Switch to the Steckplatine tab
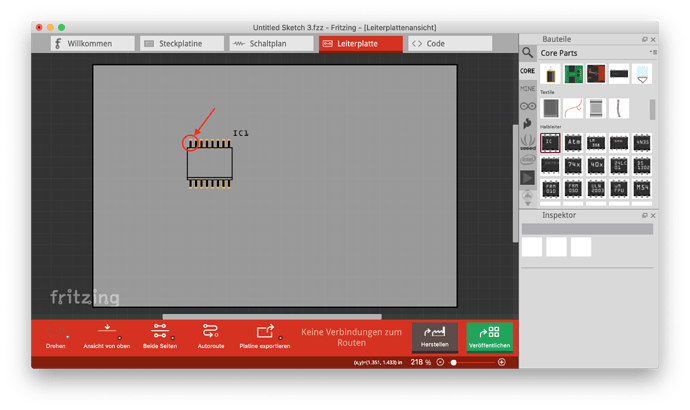The width and height of the screenshot is (690, 410). pyautogui.click(x=182, y=44)
